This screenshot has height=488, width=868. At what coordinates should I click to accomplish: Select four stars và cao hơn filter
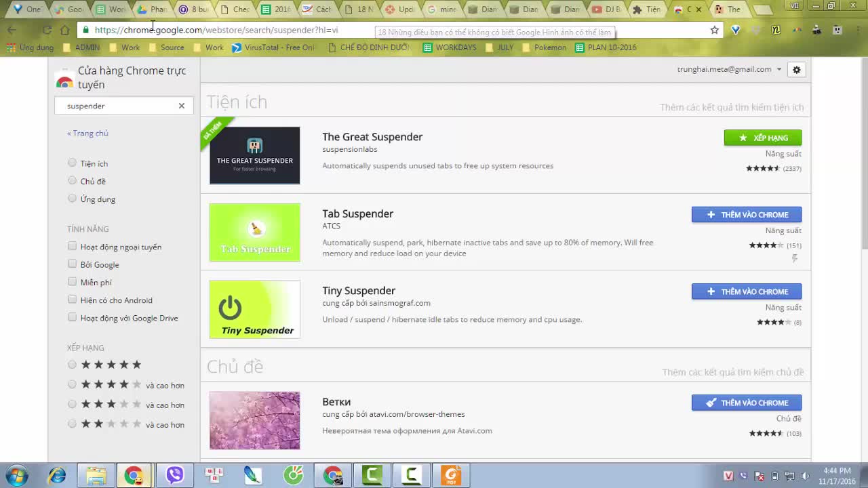[x=72, y=384]
